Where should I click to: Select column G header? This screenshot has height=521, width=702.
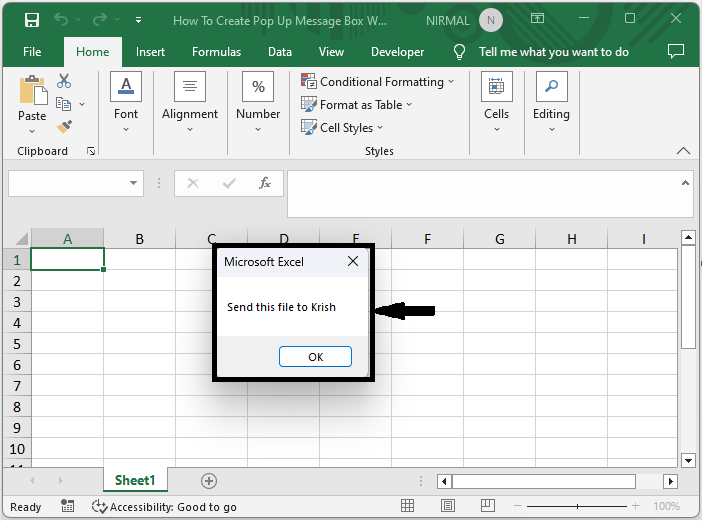pyautogui.click(x=500, y=239)
